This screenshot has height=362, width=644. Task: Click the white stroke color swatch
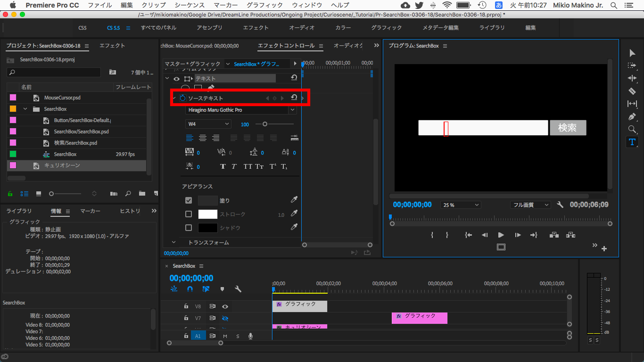click(207, 214)
